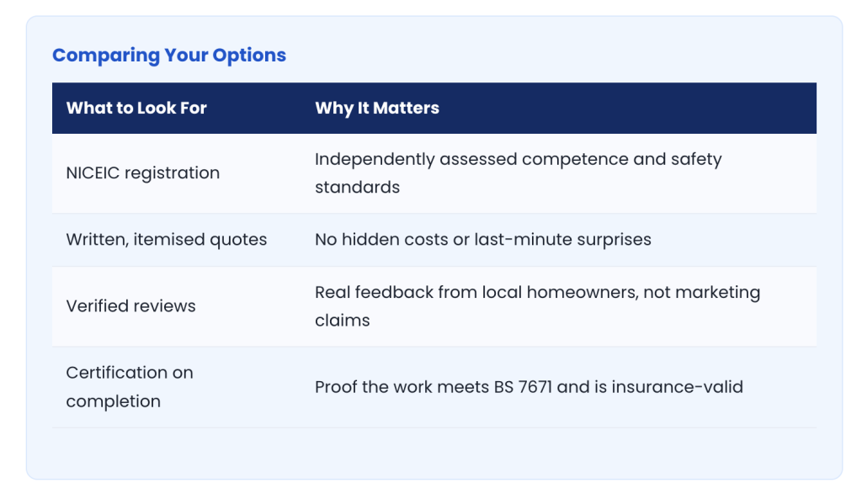Click the word claims in reviews row

click(343, 321)
